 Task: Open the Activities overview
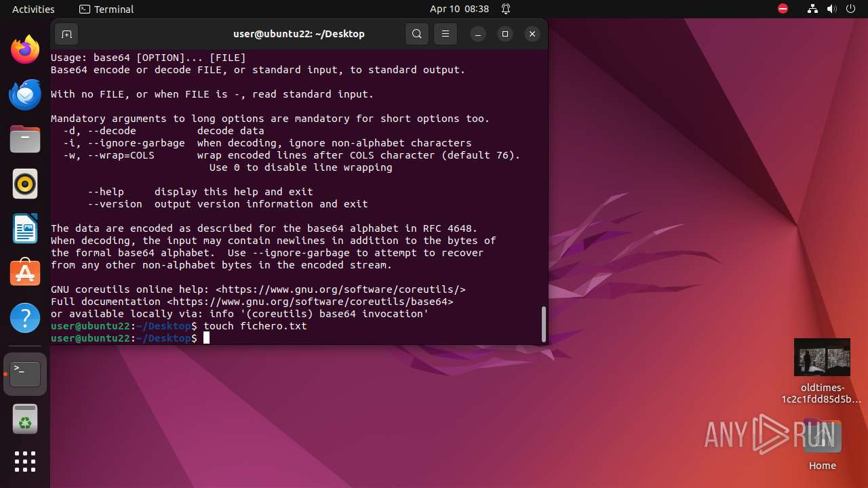33,9
